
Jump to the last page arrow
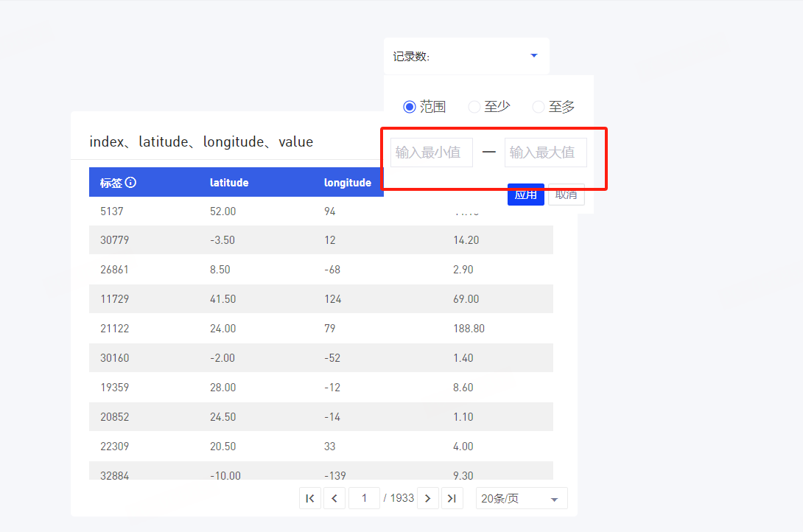pyautogui.click(x=452, y=498)
